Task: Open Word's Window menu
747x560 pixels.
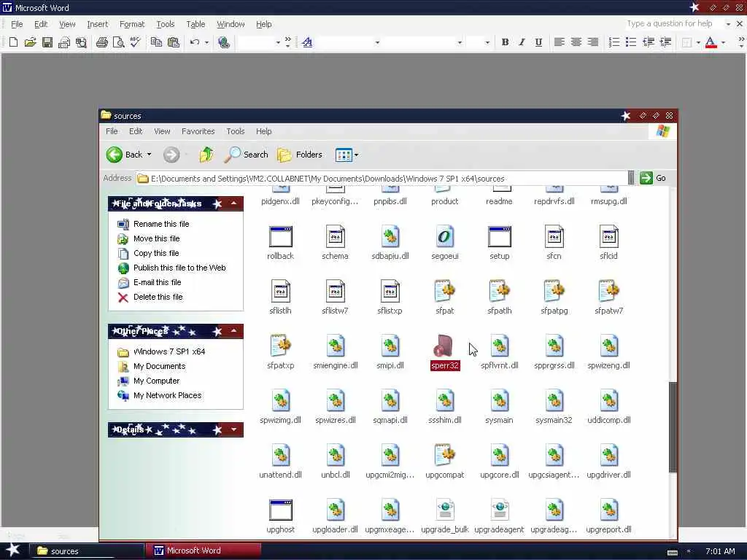Action: [231, 24]
